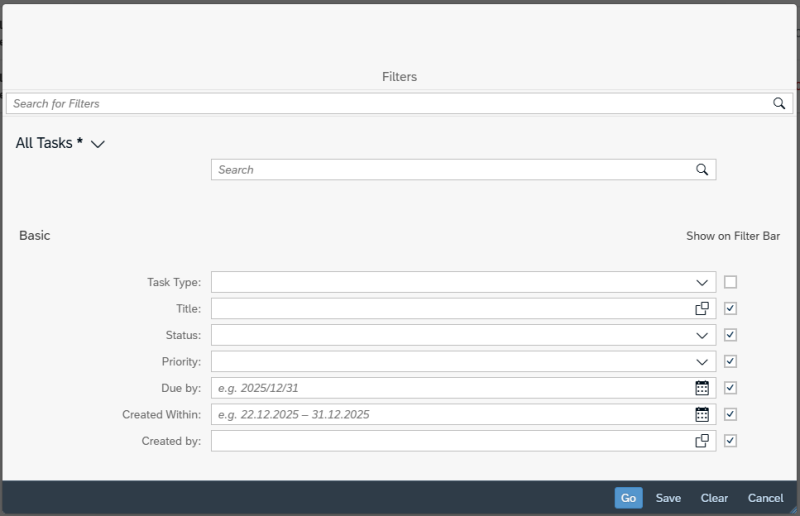Click the Basic group heading
Screen dimensions: 800x516
pyautogui.click(x=35, y=235)
